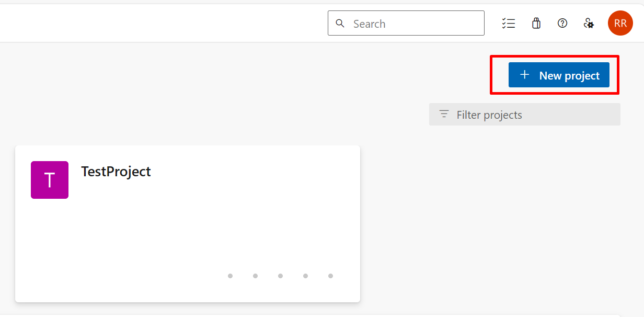This screenshot has height=317, width=644.
Task: Focus the Search text field
Action: point(406,24)
